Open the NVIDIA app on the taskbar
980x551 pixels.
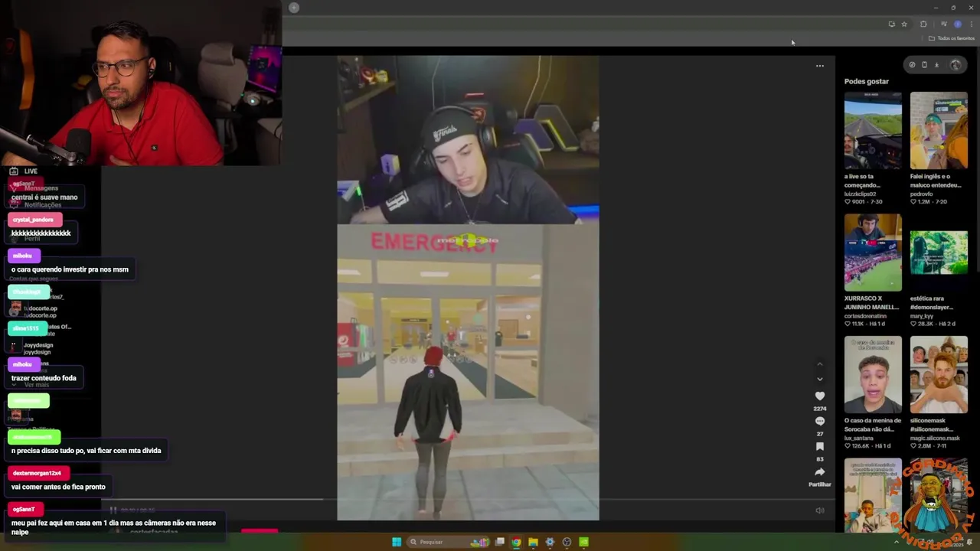[583, 542]
